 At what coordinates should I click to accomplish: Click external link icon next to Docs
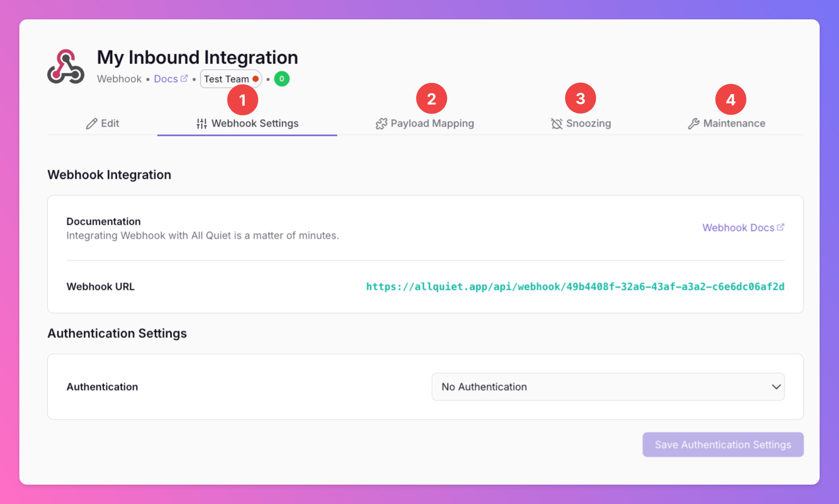click(x=184, y=79)
